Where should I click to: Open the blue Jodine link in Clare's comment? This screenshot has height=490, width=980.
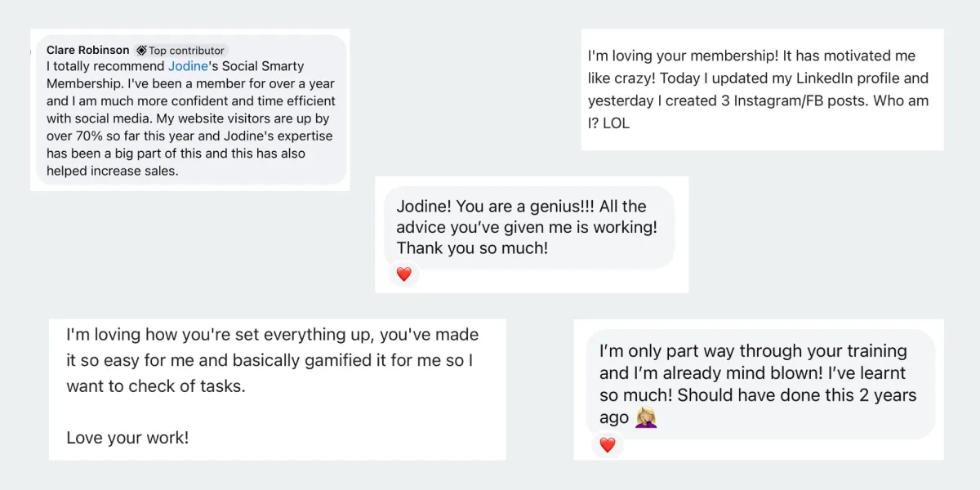(x=188, y=66)
